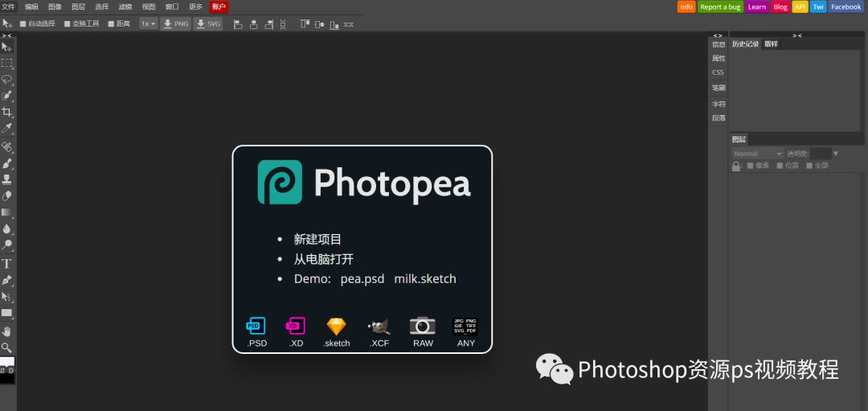Screen dimensions: 868x411
Task: Select the Dodge tool
Action: [x=7, y=245]
